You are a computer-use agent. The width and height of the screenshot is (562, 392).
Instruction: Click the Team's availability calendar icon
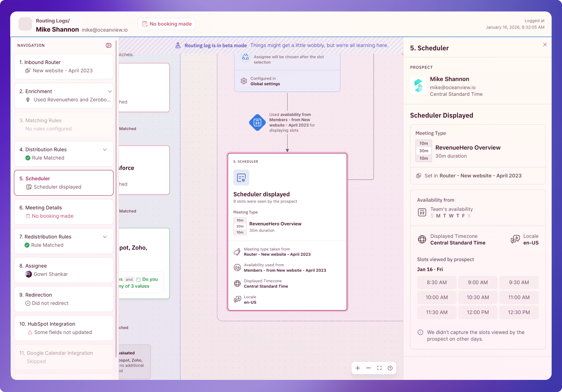click(x=422, y=212)
